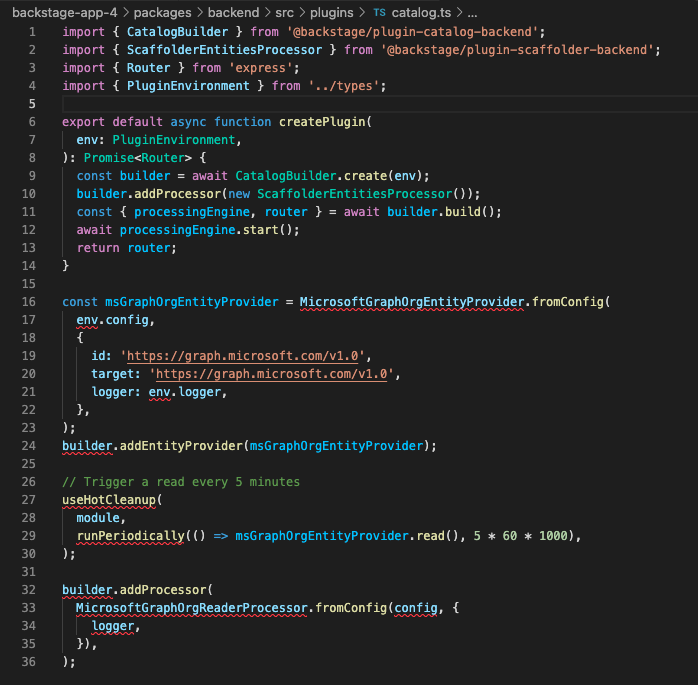Click 'logger' property key on line 21
698x685 pixels.
113,392
